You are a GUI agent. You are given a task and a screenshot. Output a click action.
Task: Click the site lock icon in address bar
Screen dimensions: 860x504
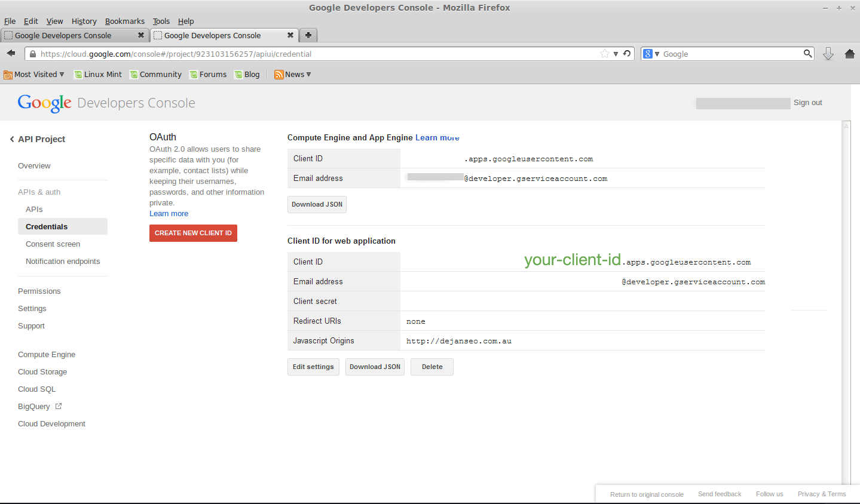33,54
